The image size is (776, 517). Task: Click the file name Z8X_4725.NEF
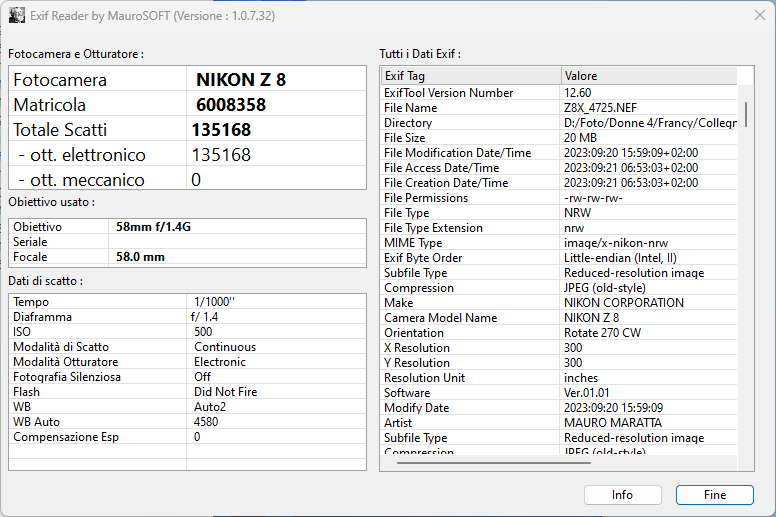(600, 108)
